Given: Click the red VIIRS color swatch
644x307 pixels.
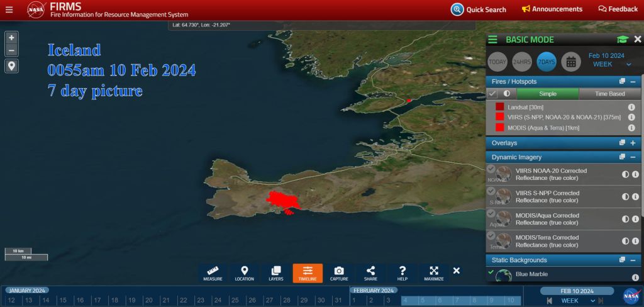Looking at the screenshot, I should coord(499,117).
